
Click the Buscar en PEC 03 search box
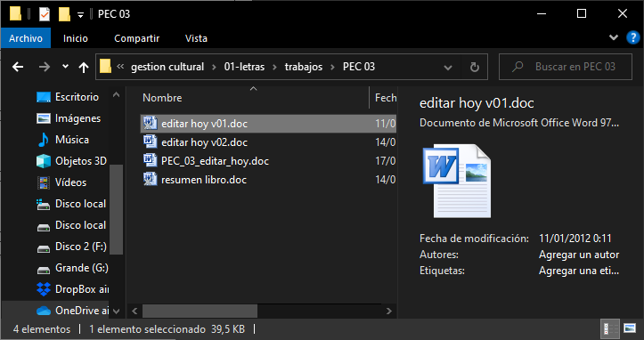pyautogui.click(x=566, y=67)
